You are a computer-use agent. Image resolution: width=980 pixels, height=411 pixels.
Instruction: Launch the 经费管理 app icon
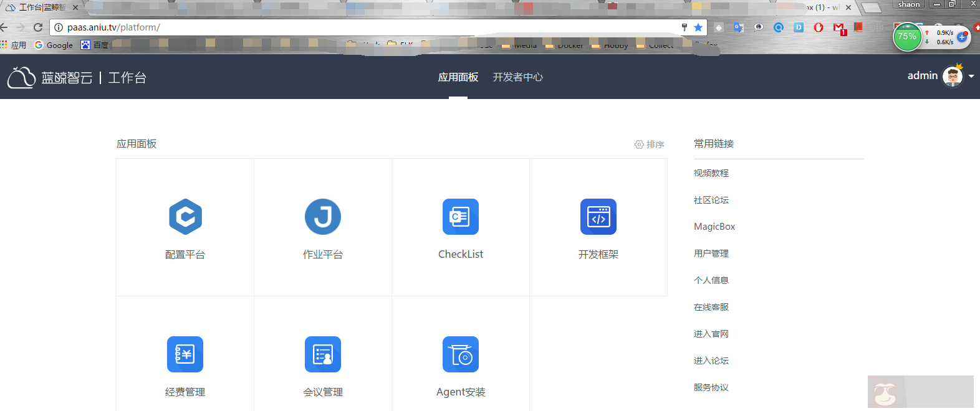pos(185,354)
